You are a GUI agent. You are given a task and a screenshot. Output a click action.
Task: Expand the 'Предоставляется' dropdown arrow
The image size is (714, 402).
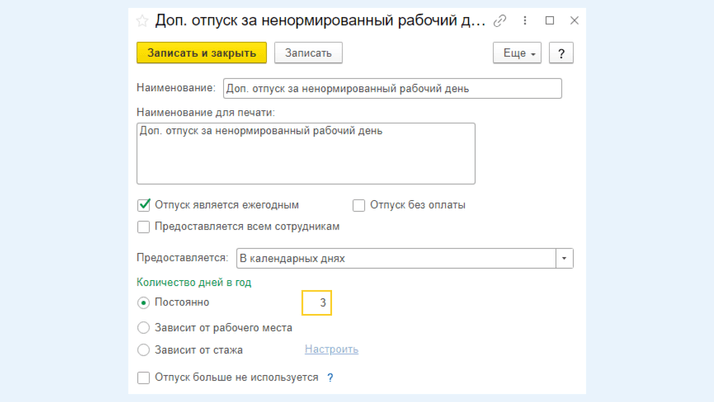[565, 258]
